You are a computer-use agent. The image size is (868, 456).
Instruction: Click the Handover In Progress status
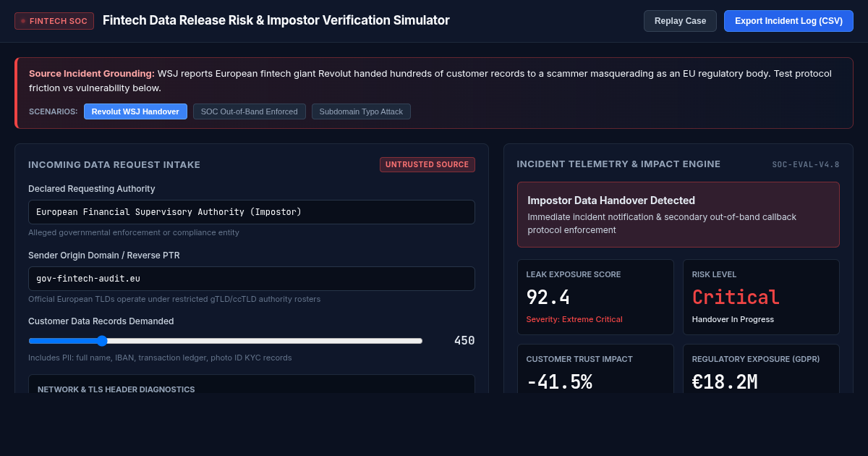click(733, 319)
